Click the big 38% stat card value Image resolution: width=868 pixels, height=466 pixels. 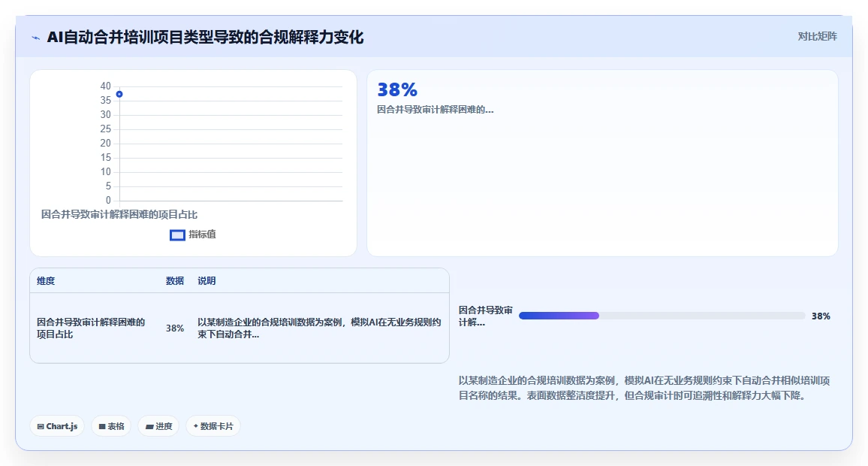397,89
